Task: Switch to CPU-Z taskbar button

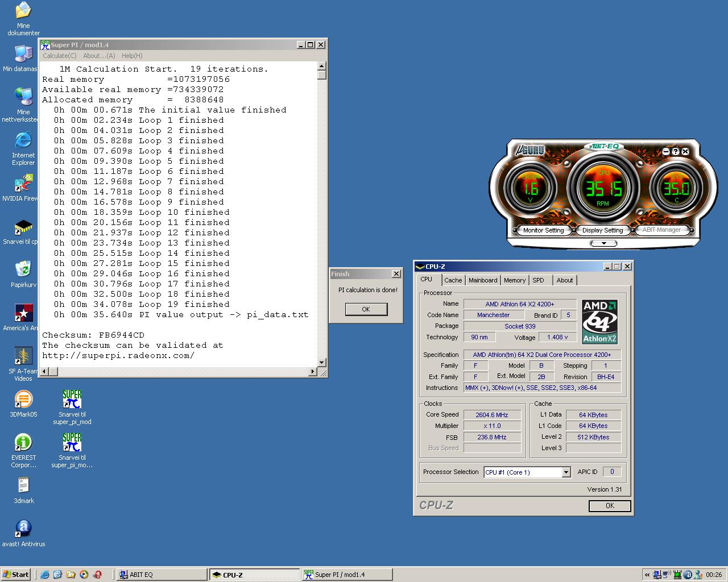Action: click(x=254, y=575)
